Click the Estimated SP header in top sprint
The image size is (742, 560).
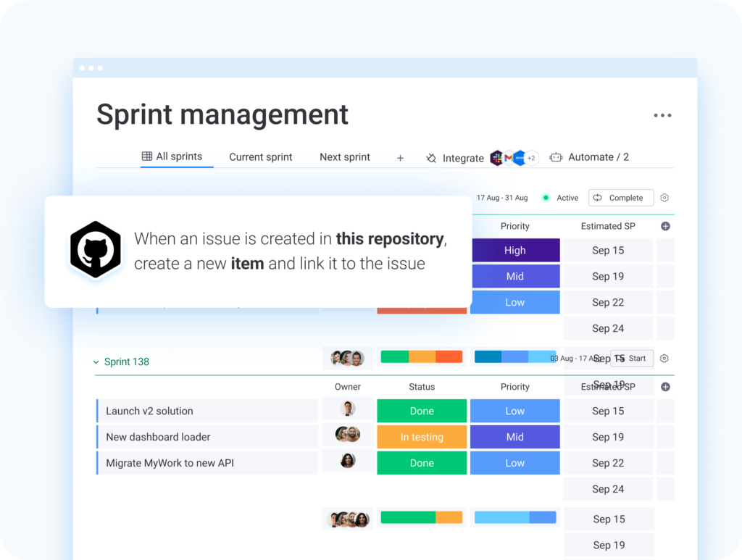pos(608,226)
